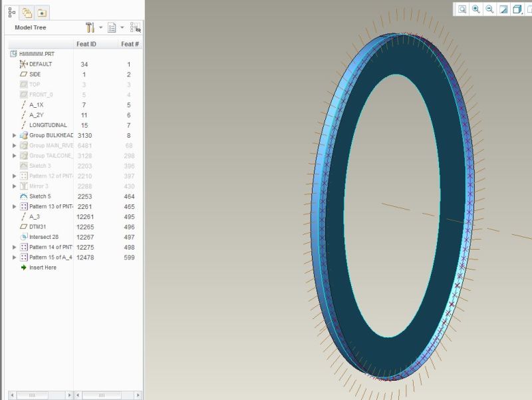Select the hidden FRONT_0 datum plane
This screenshot has height=400, width=532.
pyautogui.click(x=41, y=95)
